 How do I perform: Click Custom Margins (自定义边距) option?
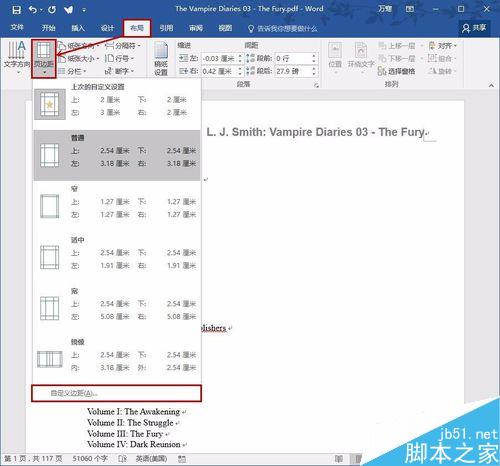(x=116, y=393)
